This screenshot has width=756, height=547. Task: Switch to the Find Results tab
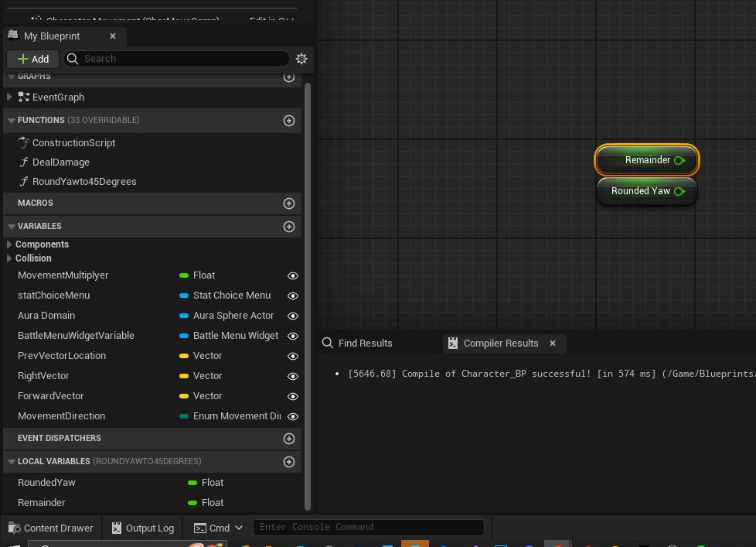365,344
